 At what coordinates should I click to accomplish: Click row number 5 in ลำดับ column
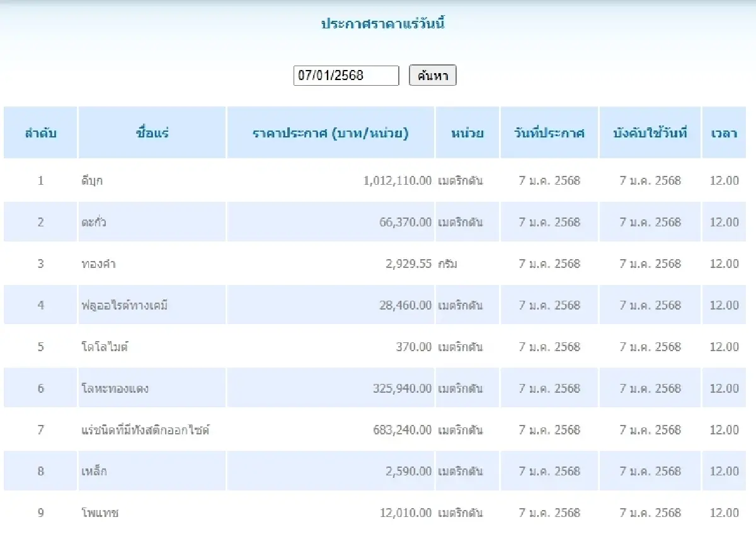pos(41,347)
